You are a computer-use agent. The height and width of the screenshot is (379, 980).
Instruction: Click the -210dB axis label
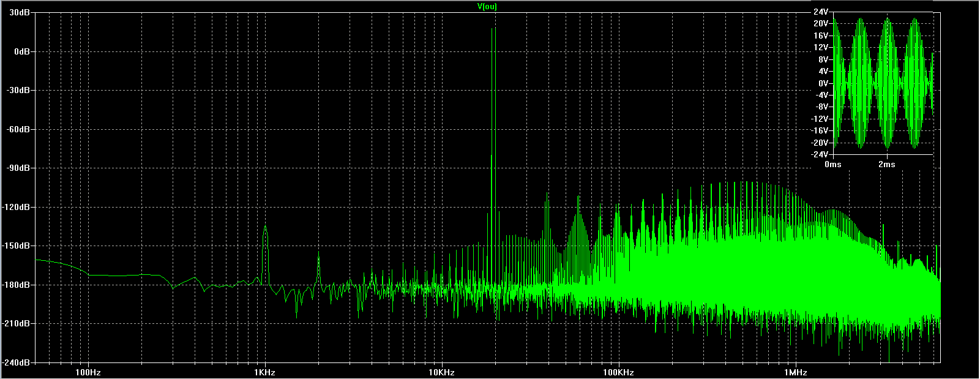coord(17,324)
